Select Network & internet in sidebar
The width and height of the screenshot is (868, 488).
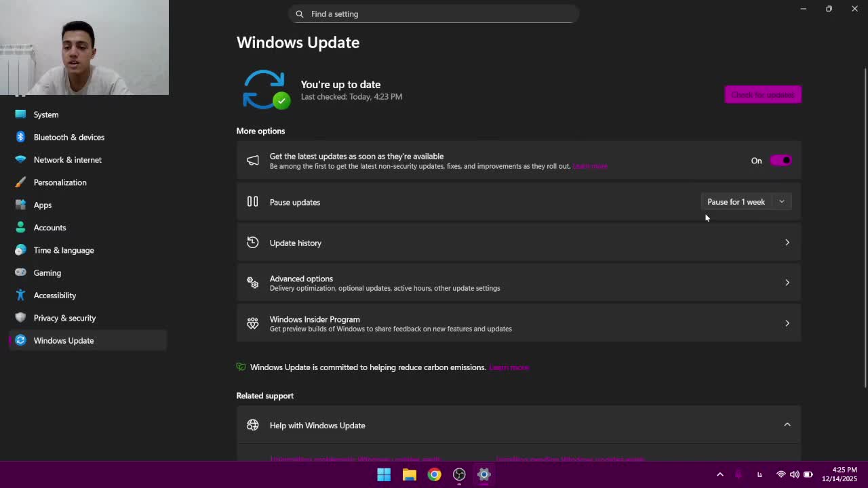[x=88, y=160]
